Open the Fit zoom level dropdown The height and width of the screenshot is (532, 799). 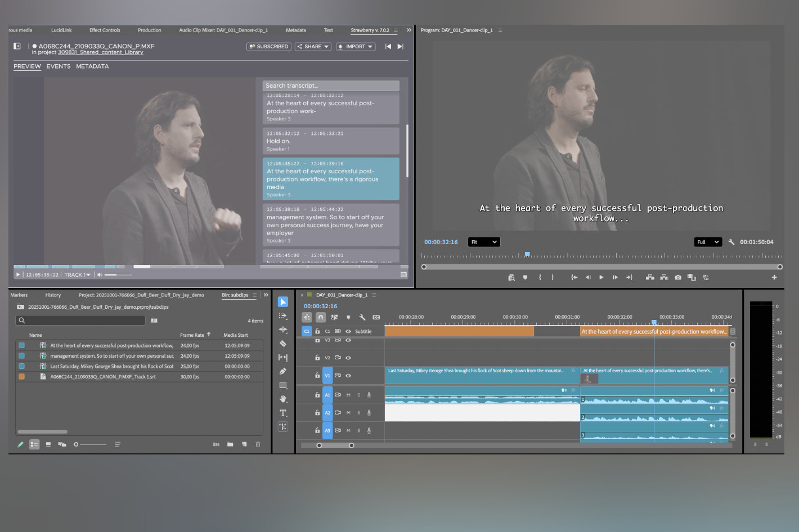coord(483,242)
